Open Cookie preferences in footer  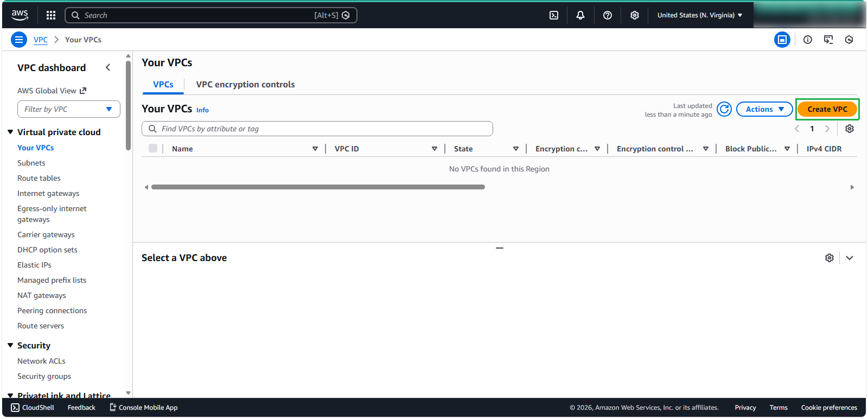click(x=829, y=408)
